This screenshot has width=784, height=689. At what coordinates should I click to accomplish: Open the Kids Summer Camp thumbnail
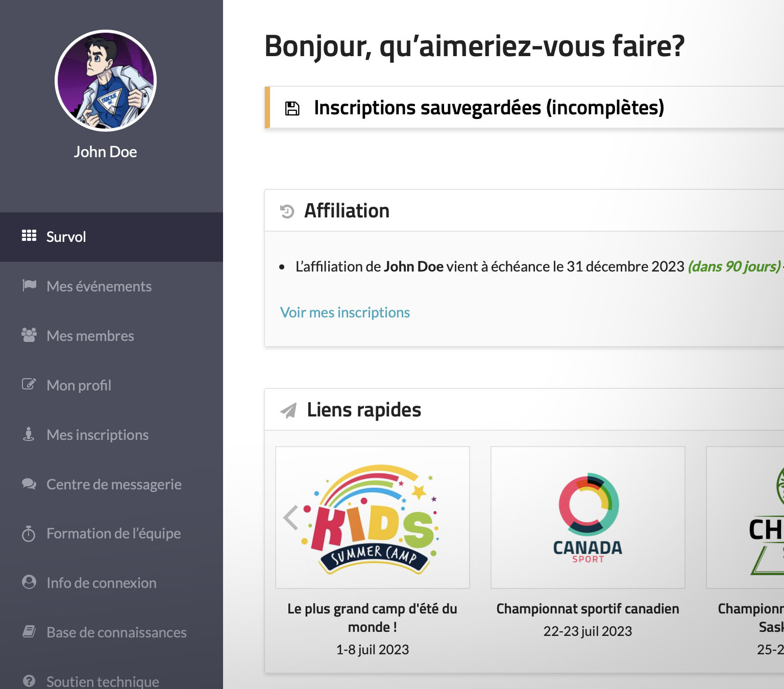click(x=373, y=518)
